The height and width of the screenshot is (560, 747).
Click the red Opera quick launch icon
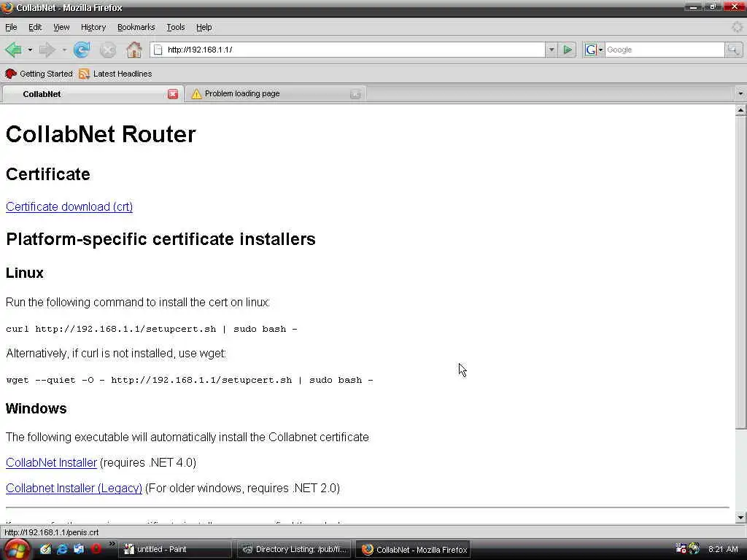point(96,549)
